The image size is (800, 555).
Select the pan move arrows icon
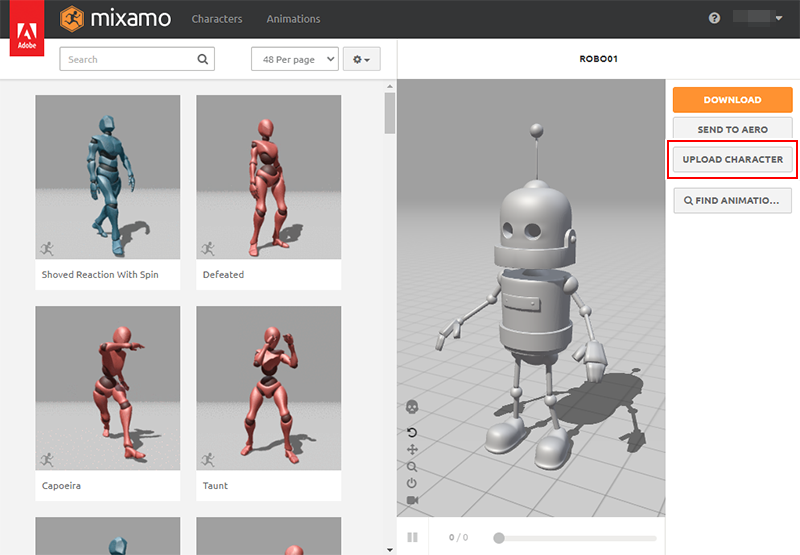click(412, 450)
